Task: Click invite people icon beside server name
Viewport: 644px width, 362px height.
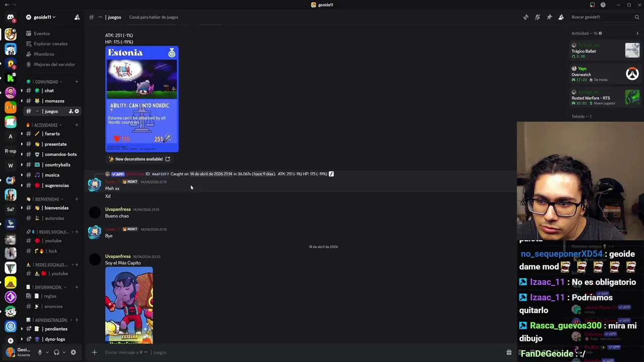Action: [77, 17]
